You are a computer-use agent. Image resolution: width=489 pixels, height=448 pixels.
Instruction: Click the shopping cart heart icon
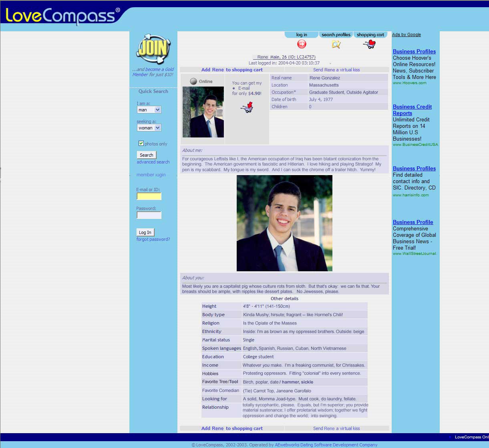370,44
